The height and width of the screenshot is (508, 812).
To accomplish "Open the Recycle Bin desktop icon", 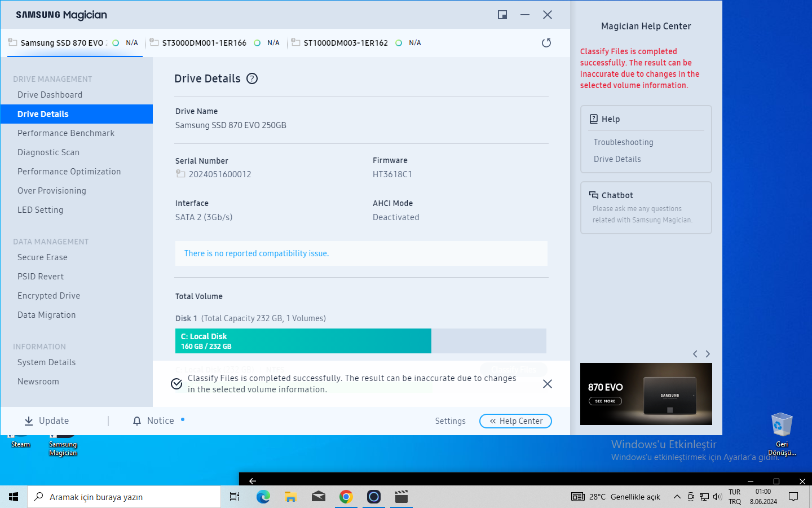I will [782, 433].
